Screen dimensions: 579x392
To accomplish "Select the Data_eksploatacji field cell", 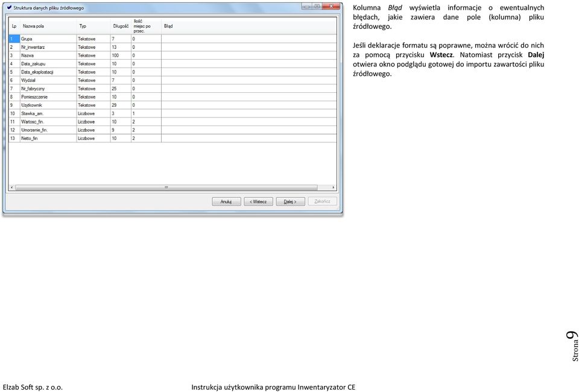I will pos(48,72).
